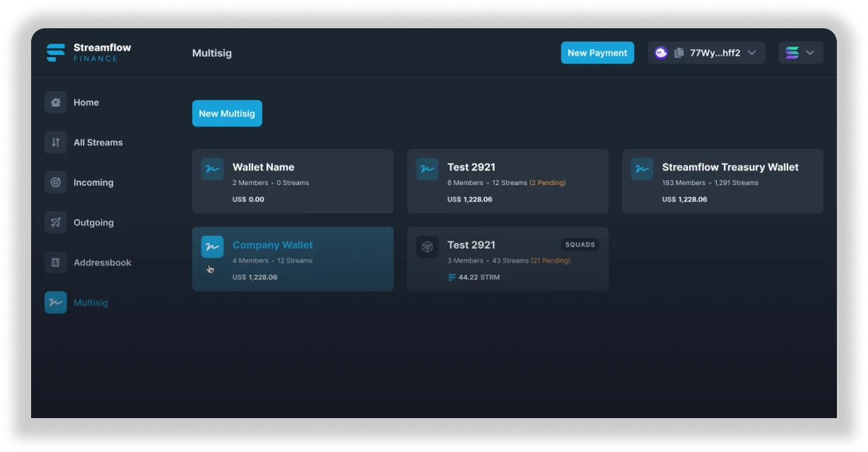Open the Incoming label in sidebar

pyautogui.click(x=93, y=182)
